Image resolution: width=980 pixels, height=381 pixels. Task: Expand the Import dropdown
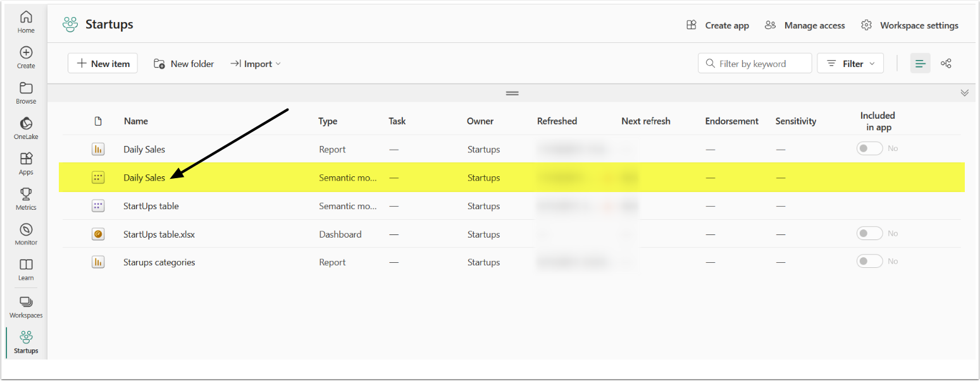click(x=256, y=64)
